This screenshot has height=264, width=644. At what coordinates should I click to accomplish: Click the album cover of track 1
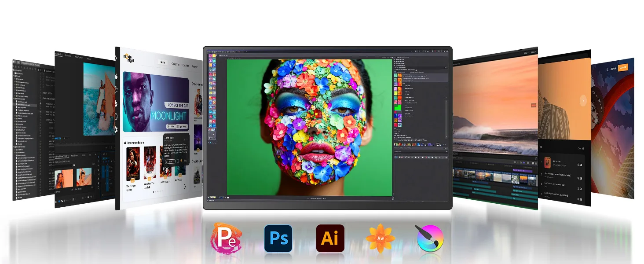click(548, 162)
